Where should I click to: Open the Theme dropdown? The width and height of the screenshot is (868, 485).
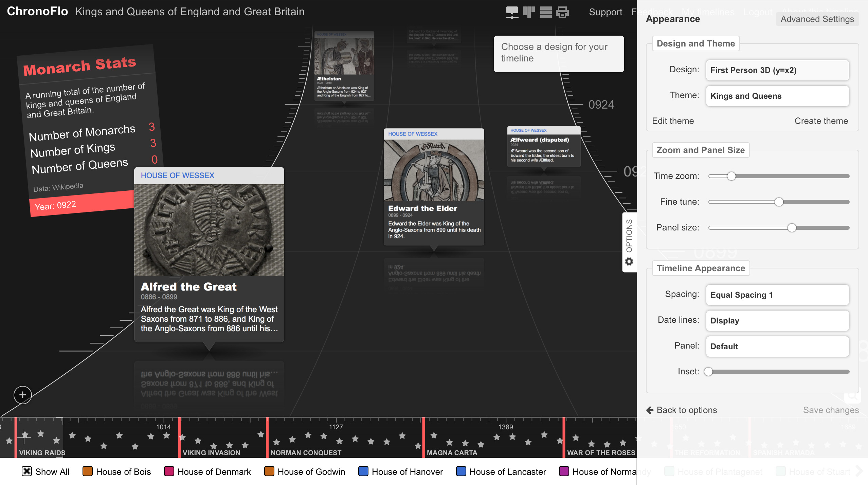[777, 96]
